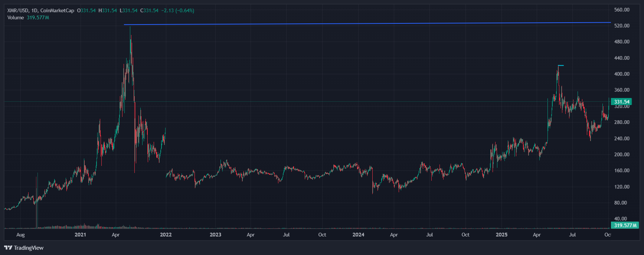Click the TradingView logo
Viewport: 644px width, 255px height.
click(24, 248)
